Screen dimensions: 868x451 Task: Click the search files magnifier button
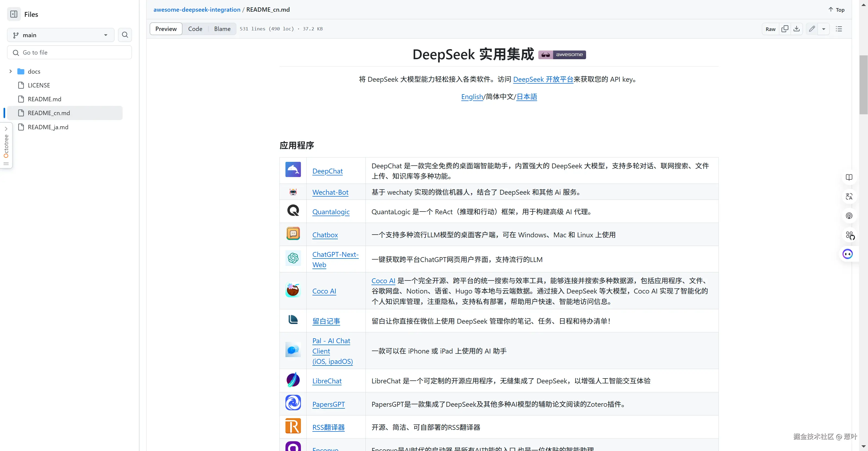pyautogui.click(x=125, y=35)
